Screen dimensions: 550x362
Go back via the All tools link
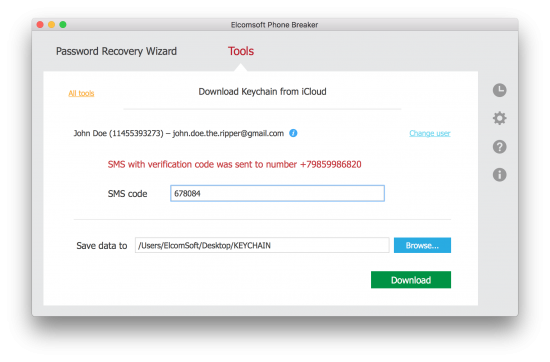tap(81, 93)
